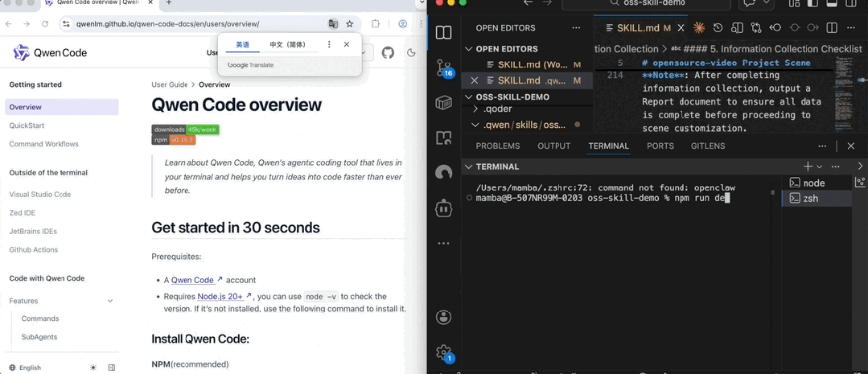Toggle the docs sidebar collapse icon
The image size is (868, 374).
click(112, 368)
